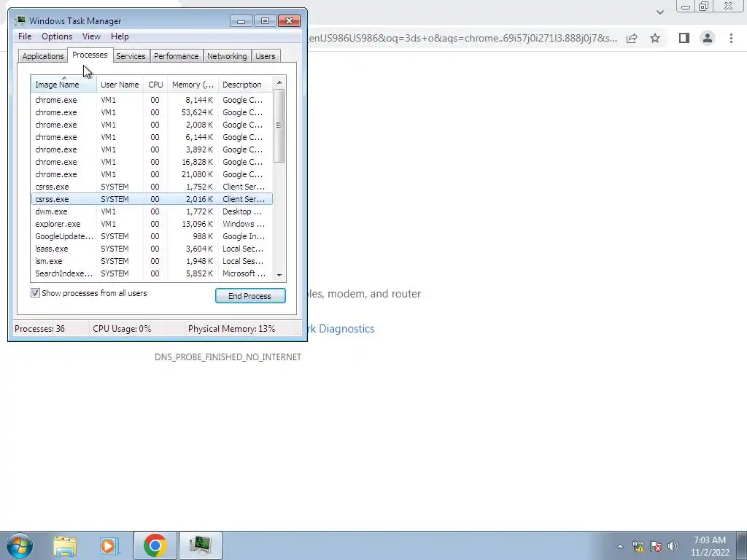Sort by Description column header
The image size is (747, 560).
pyautogui.click(x=245, y=85)
